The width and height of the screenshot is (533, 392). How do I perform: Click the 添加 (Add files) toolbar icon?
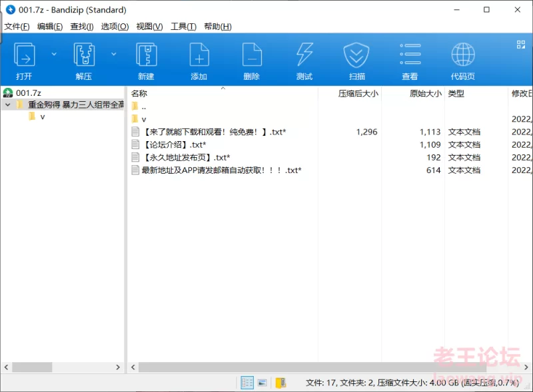[199, 60]
